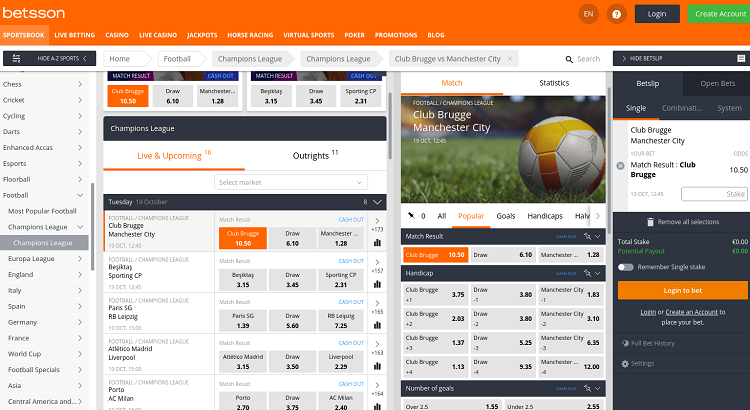Open more markets arrow for Club Brugge match
This screenshot has height=410, width=750.
377,221
